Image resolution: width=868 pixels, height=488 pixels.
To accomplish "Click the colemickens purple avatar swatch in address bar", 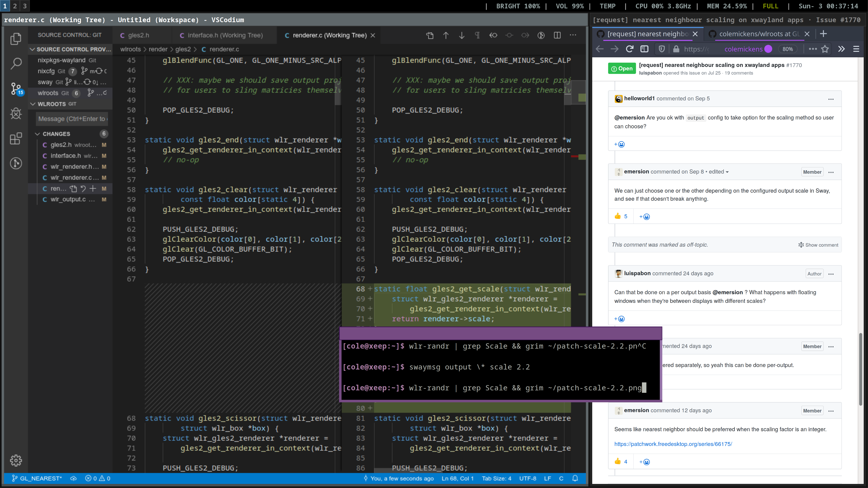I will [769, 49].
